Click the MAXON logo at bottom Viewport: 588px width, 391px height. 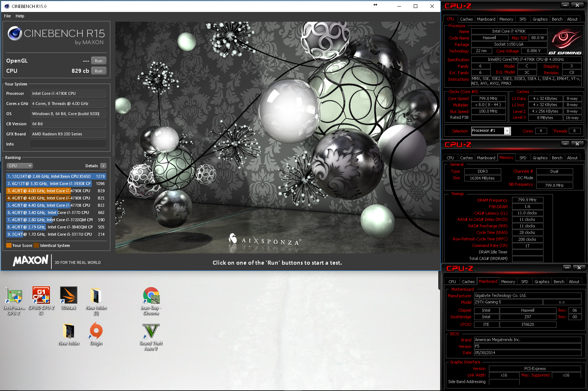(x=30, y=260)
